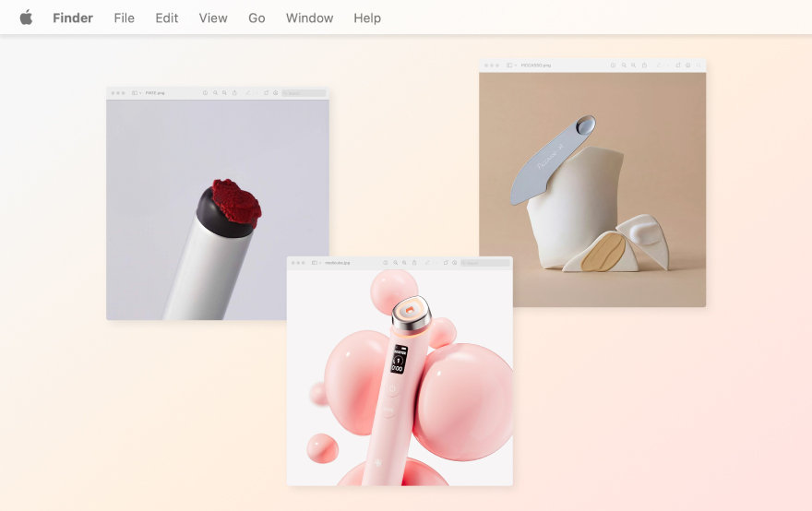This screenshot has width=812, height=511.
Task: Zoom out in the PICCASSO window
Action: [624, 65]
